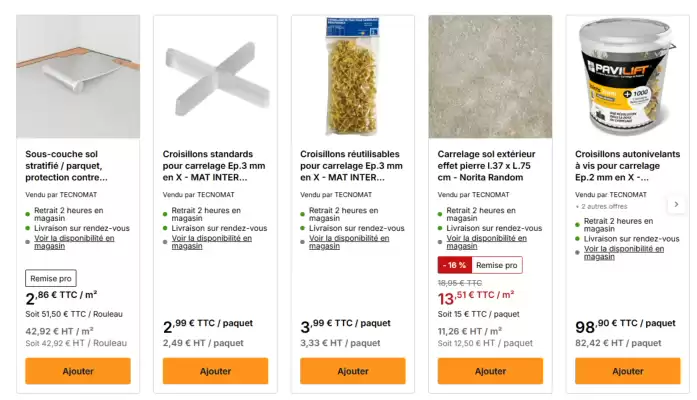Show the 2 autres offres link

[604, 206]
